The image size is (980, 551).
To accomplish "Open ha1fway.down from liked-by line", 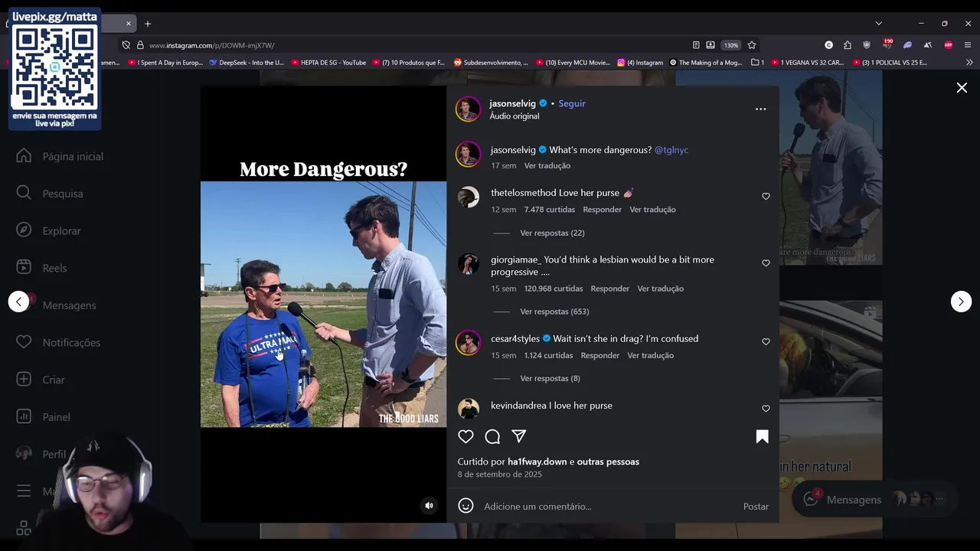I will click(x=537, y=461).
